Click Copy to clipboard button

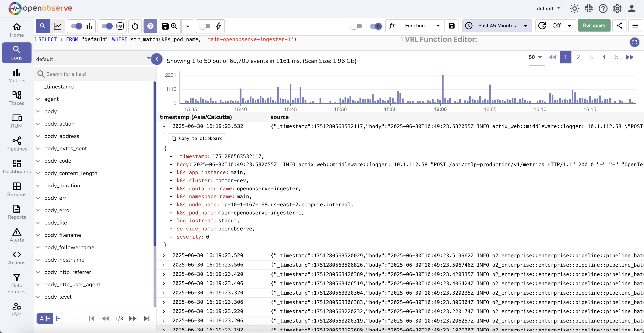pyautogui.click(x=197, y=138)
